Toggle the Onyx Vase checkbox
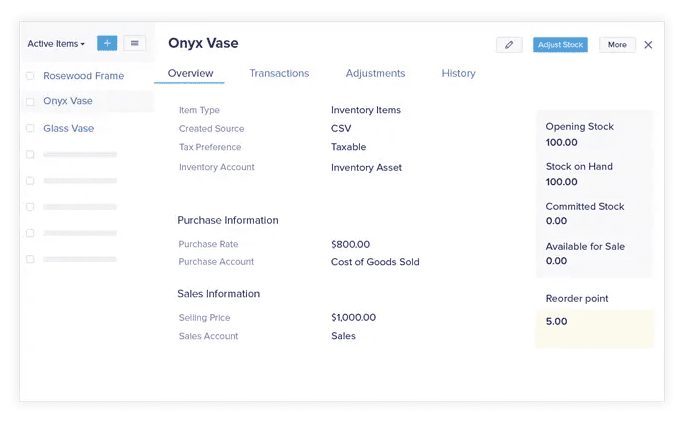The image size is (688, 426). [30, 102]
